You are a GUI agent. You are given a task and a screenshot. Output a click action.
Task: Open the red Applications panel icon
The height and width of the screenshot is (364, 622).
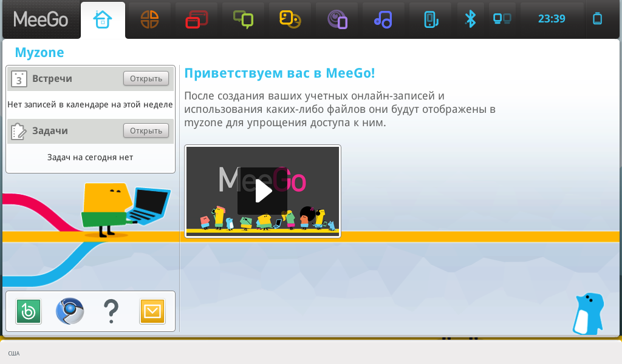click(196, 19)
